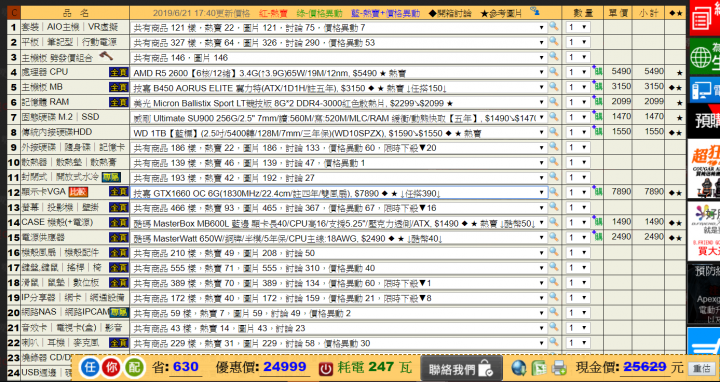Click the globe icon in the bottom bar
The height and width of the screenshot is (382, 720).
[519, 368]
